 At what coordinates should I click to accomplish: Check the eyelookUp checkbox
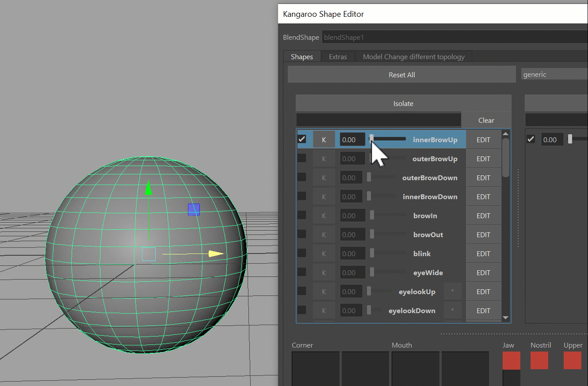[x=302, y=291]
